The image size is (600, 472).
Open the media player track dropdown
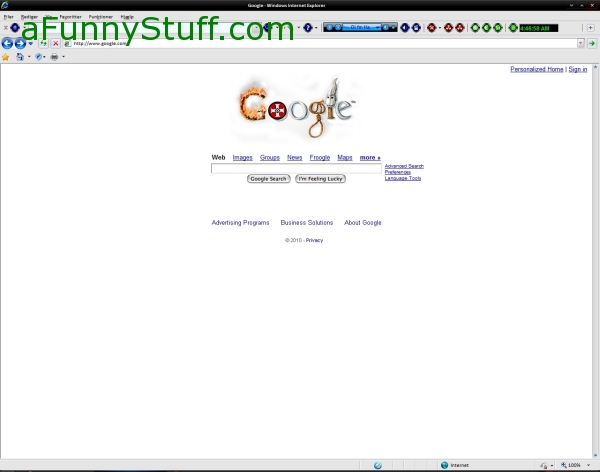coord(378,28)
